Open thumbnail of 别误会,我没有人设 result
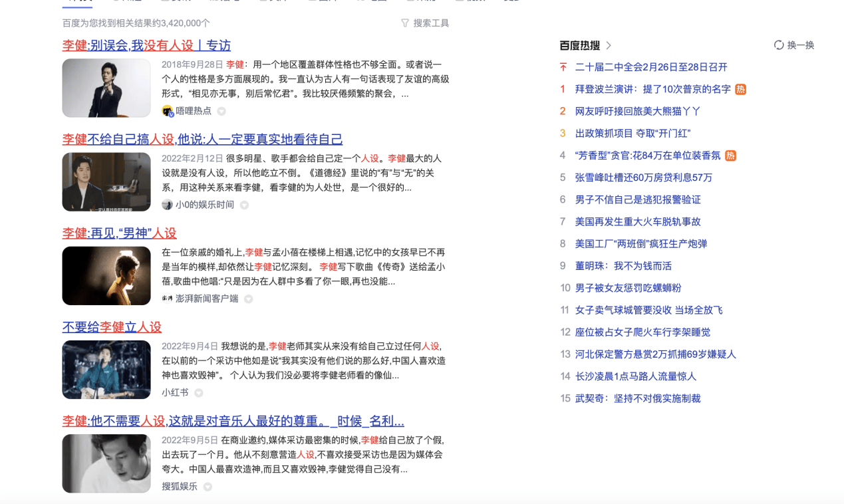Screen dimensions: 844x504 tap(106, 88)
